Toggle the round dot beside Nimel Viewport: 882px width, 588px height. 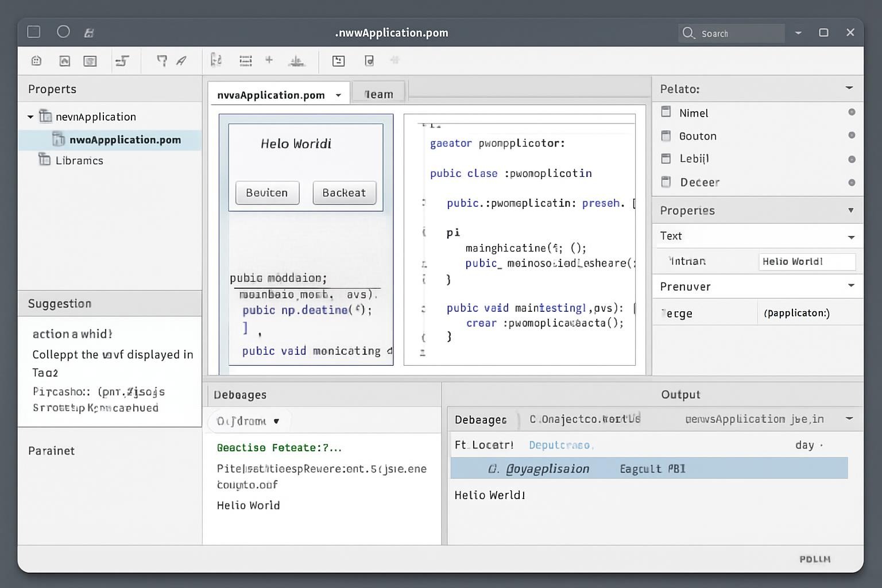[x=852, y=113]
